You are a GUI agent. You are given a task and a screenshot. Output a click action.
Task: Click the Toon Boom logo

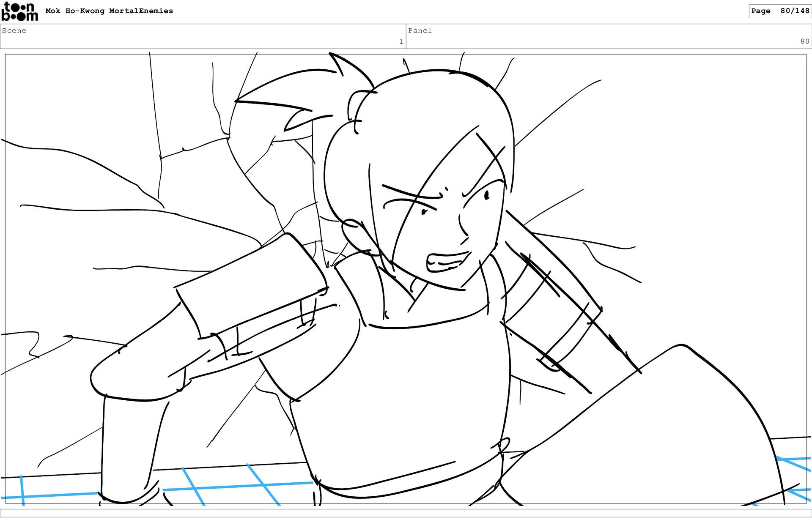point(19,11)
